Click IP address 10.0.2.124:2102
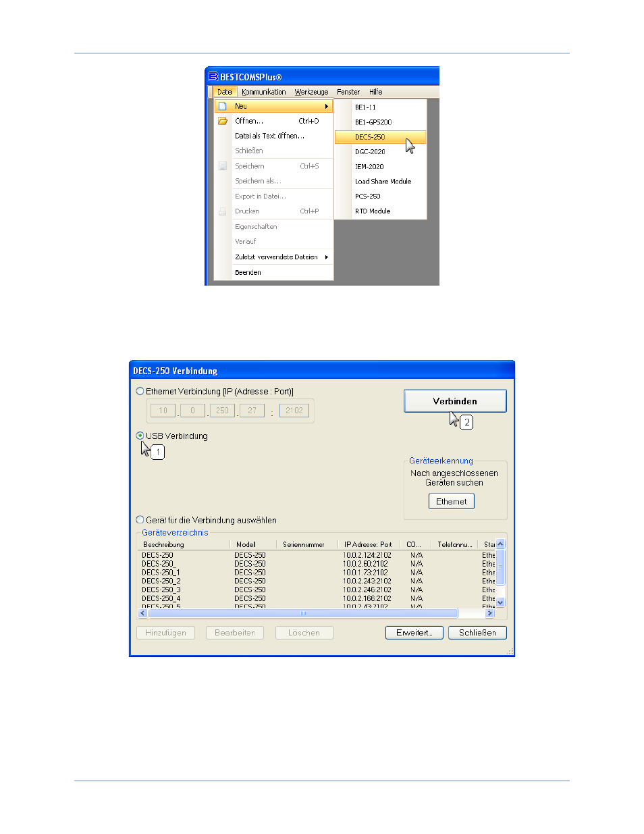 (x=367, y=555)
